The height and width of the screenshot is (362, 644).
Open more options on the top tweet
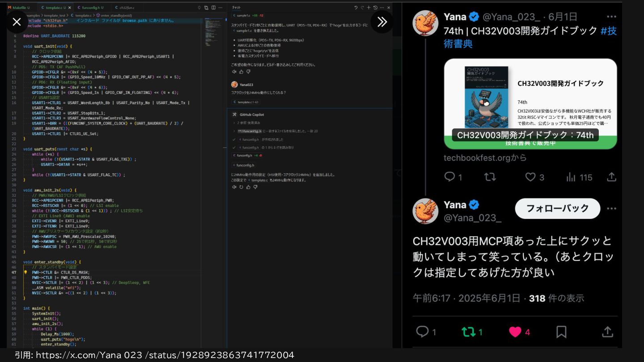[x=611, y=17]
